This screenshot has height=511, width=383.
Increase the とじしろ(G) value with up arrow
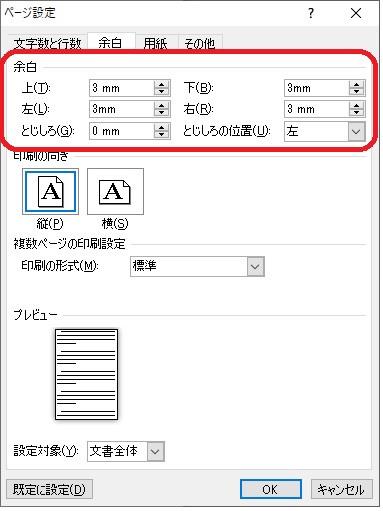click(162, 127)
